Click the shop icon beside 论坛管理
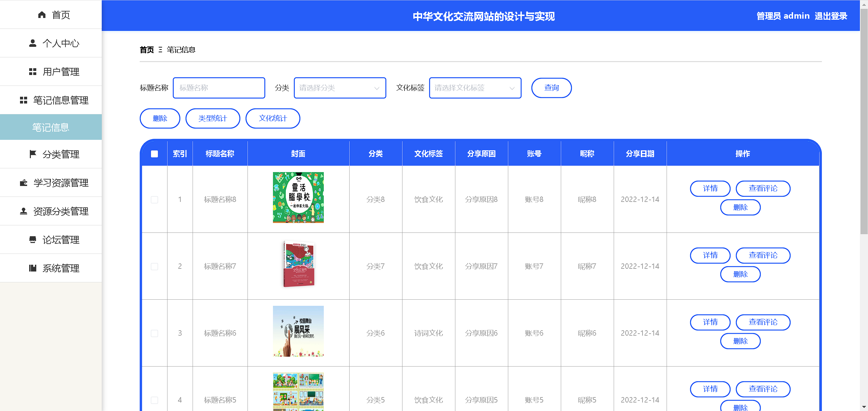Screen dimensions: 868x411 click(33, 240)
